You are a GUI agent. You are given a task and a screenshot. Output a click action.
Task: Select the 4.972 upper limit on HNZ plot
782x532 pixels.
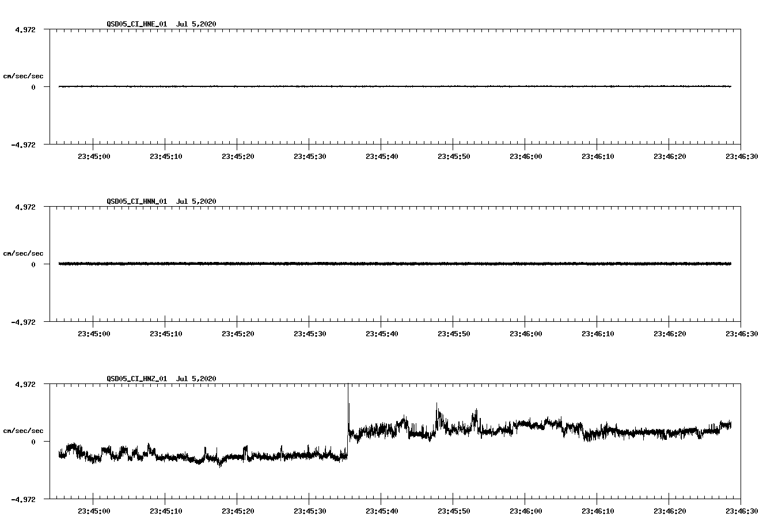tap(25, 384)
